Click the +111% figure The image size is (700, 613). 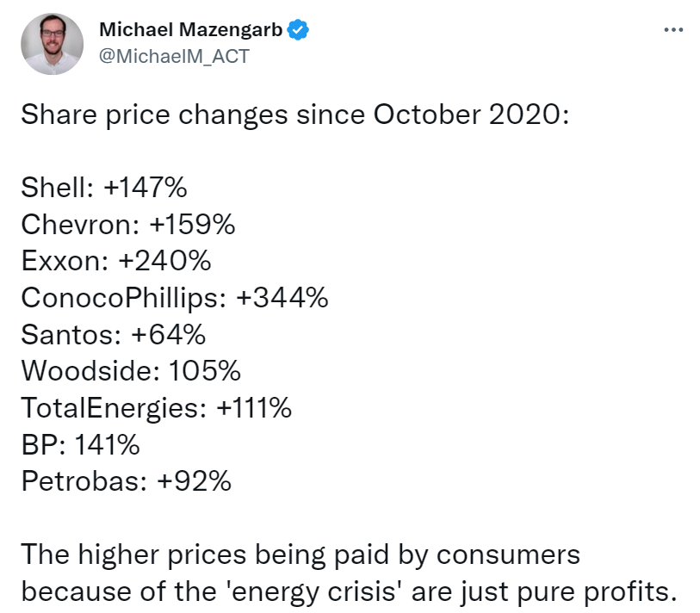[254, 407]
